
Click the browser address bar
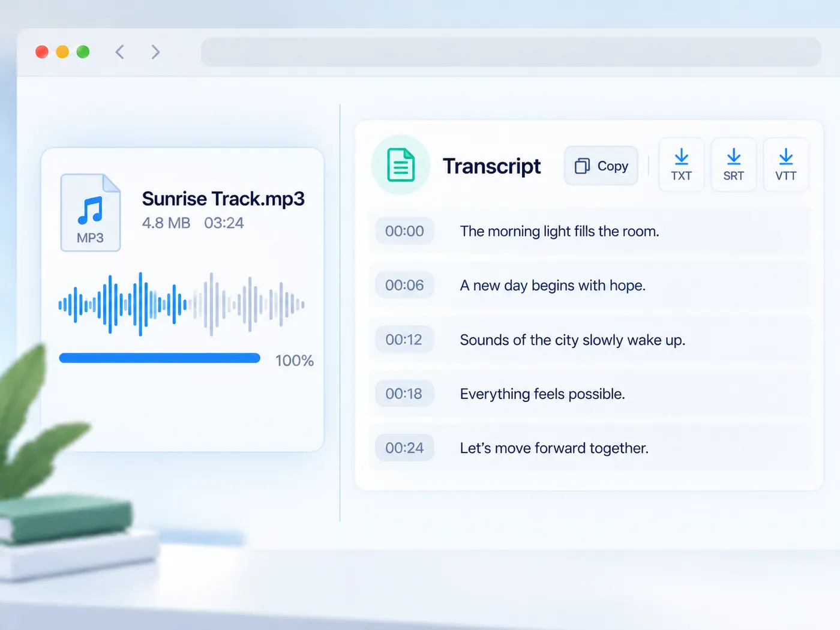tap(511, 52)
